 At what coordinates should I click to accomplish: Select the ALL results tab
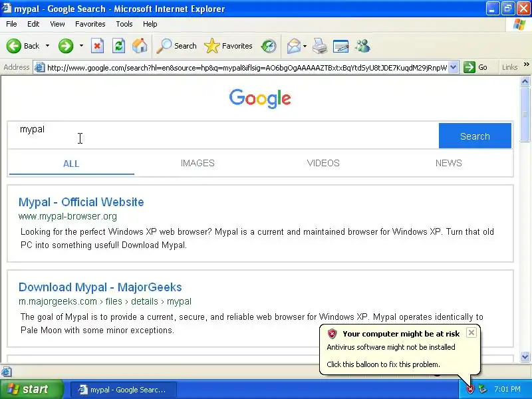[x=71, y=164]
